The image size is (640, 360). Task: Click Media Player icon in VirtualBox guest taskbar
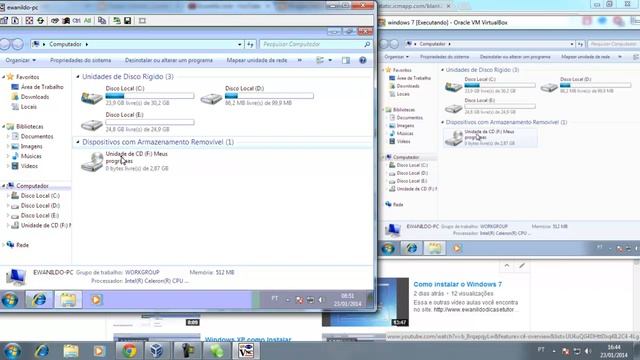pos(457,248)
